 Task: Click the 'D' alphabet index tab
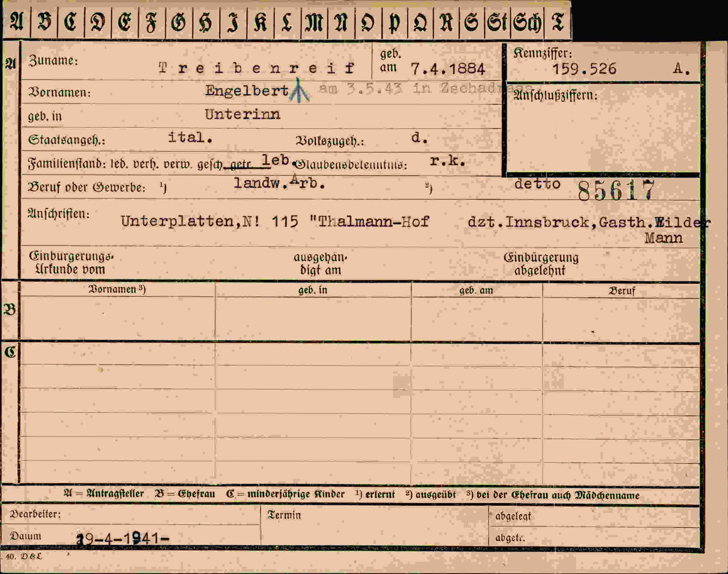pos(97,23)
